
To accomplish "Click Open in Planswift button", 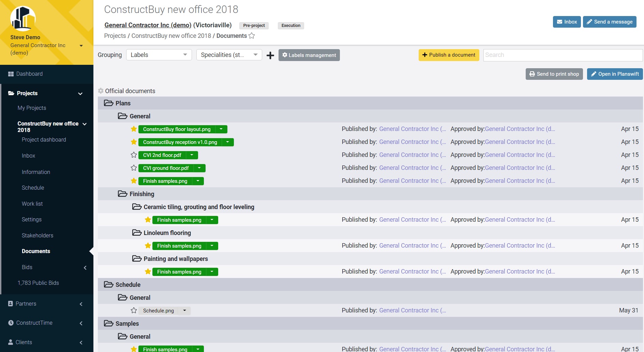I will 615,74.
